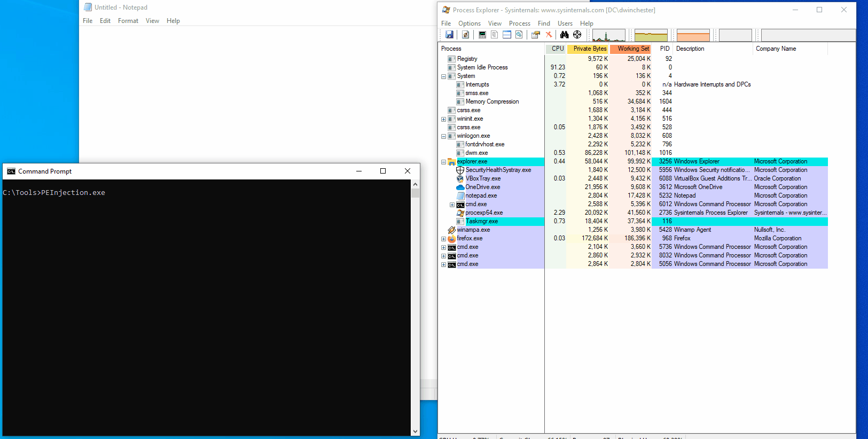The width and height of the screenshot is (868, 439).
Task: Expand the cmd.exe node with PID 8032
Action: pos(443,256)
